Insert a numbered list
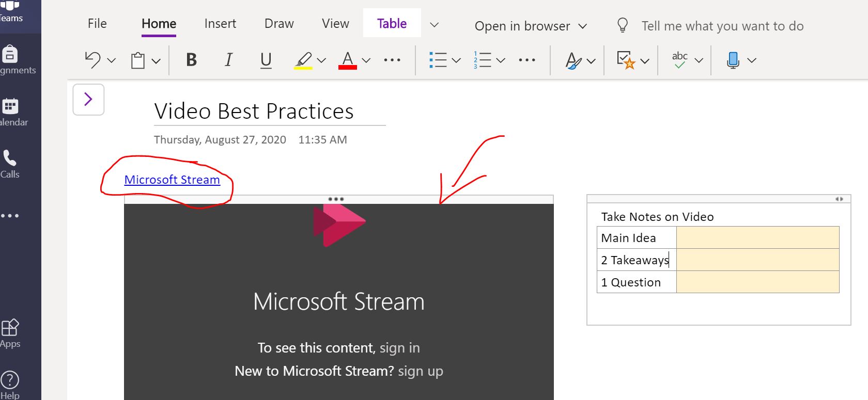The width and height of the screenshot is (868, 400). [483, 60]
